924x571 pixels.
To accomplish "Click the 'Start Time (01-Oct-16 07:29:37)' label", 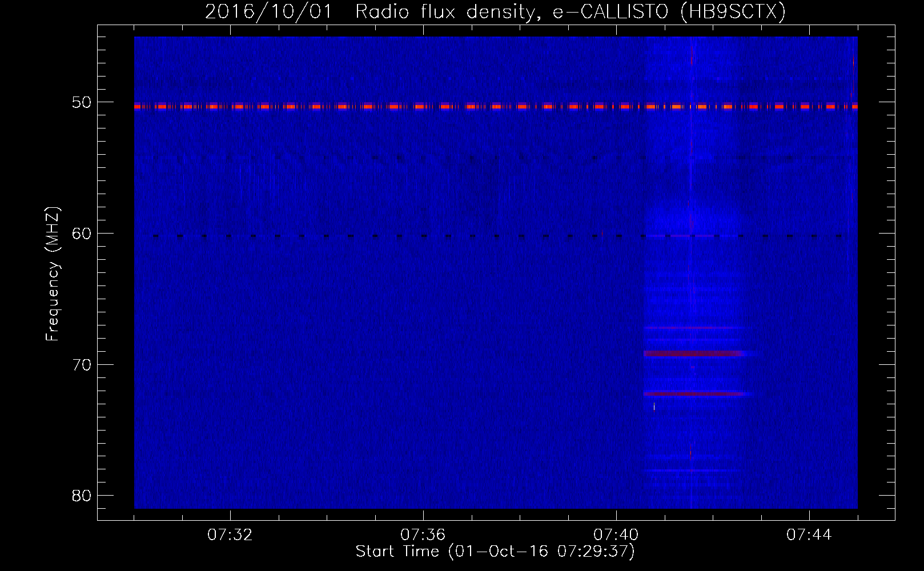I will click(495, 552).
